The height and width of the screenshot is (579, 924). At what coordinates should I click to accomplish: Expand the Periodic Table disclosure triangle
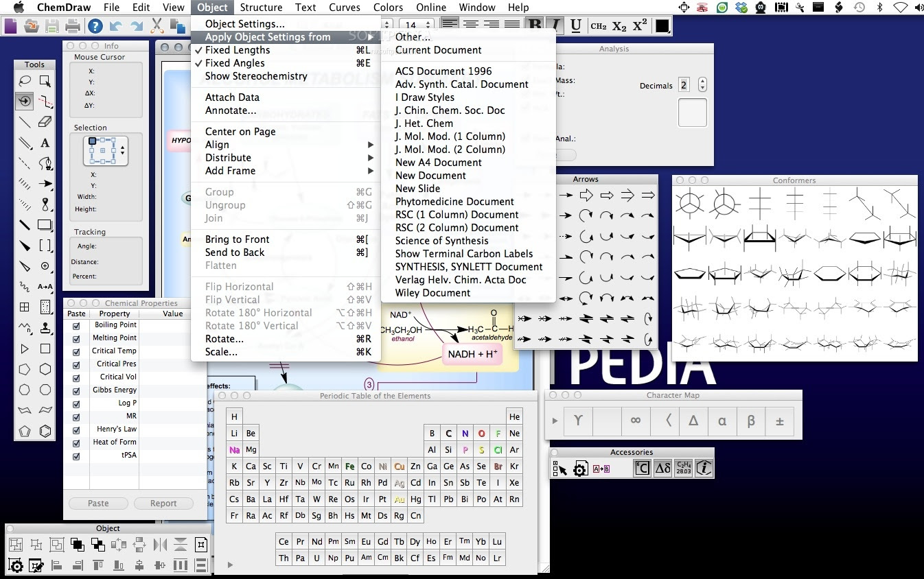click(231, 565)
